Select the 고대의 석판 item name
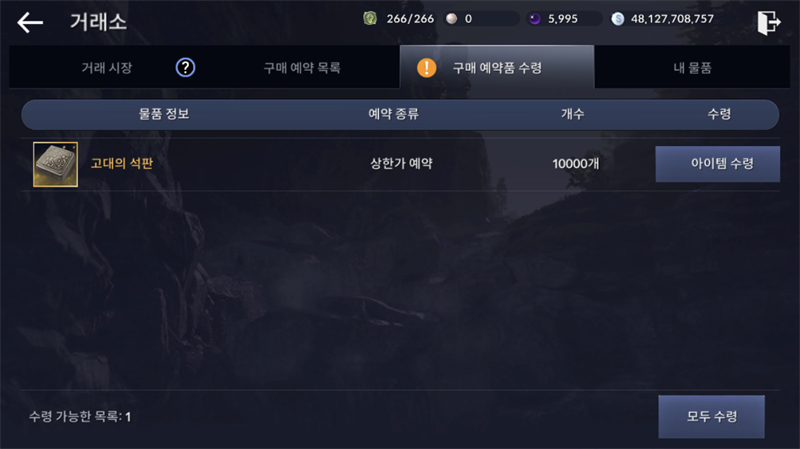Image resolution: width=800 pixels, height=449 pixels. click(122, 163)
